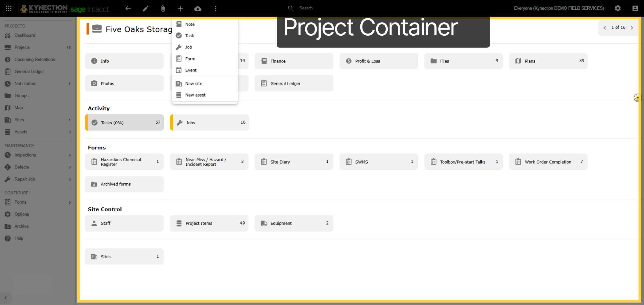Open Projects in the sidebar
The image size is (644, 305).
tap(38, 47)
